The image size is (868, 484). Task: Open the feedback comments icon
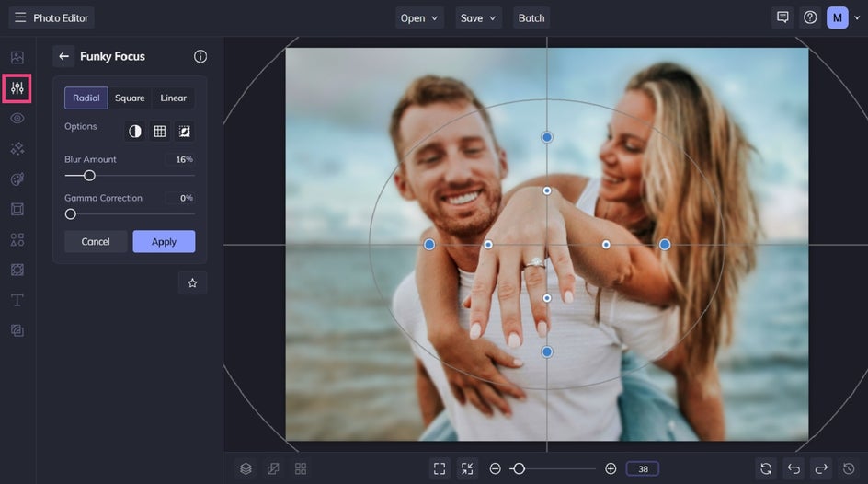pyautogui.click(x=782, y=17)
